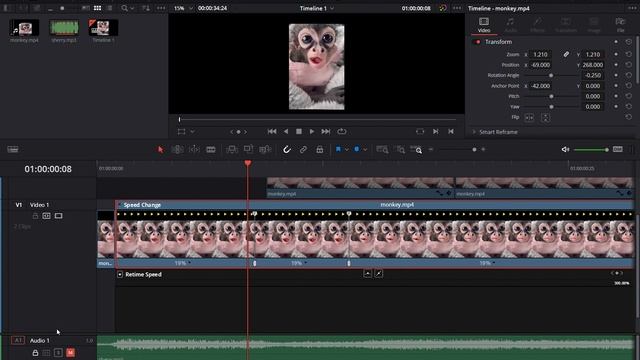This screenshot has width=640, height=360.
Task: Open the marker color dropdown arrow
Action: tap(365, 150)
